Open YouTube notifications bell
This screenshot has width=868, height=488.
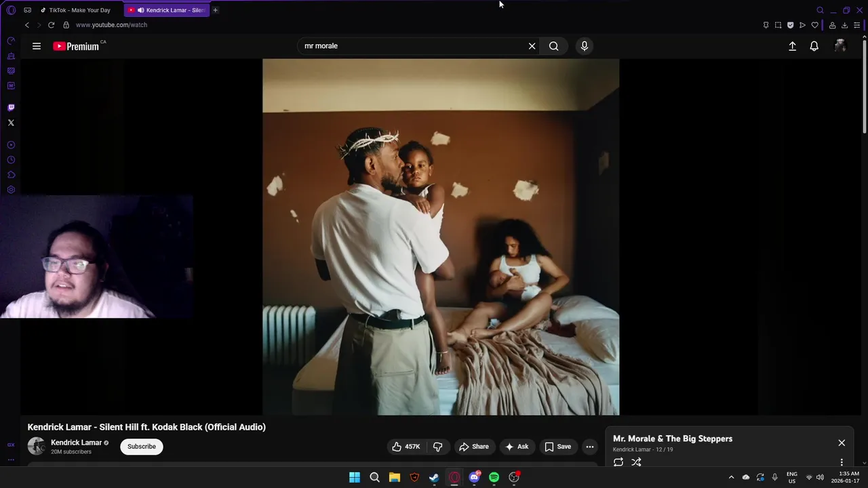coord(814,46)
